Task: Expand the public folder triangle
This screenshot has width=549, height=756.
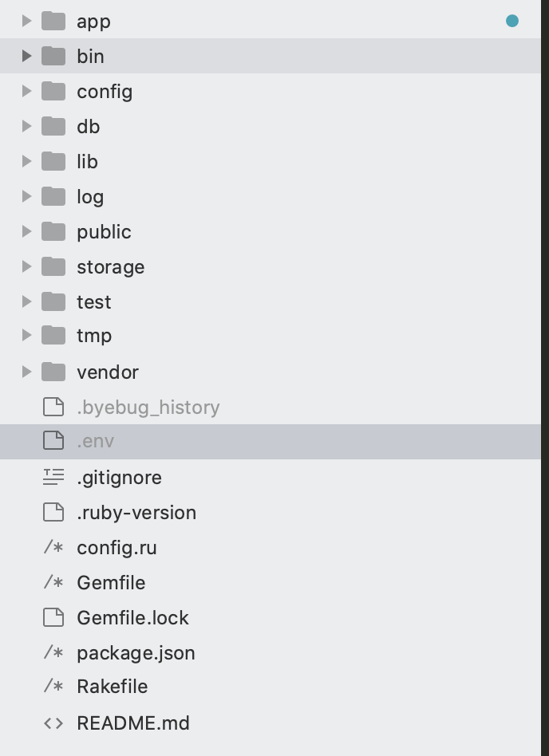Action: pyautogui.click(x=26, y=231)
